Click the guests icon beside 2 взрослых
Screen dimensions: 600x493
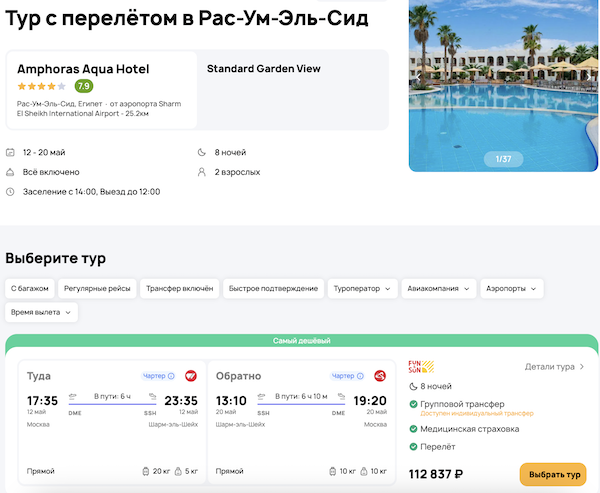click(201, 172)
